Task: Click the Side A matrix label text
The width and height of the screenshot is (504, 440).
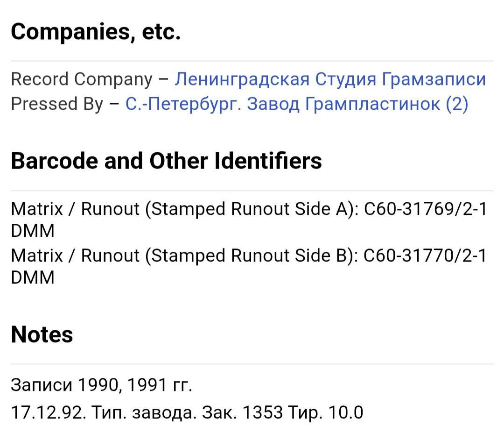Action: pyautogui.click(x=184, y=209)
